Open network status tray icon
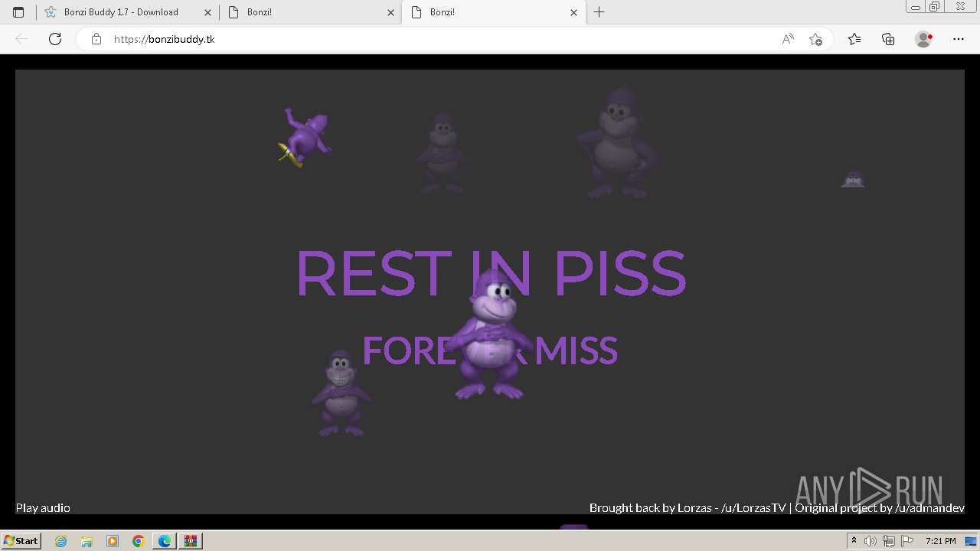Screen dimensions: 980x551 [x=888, y=541]
